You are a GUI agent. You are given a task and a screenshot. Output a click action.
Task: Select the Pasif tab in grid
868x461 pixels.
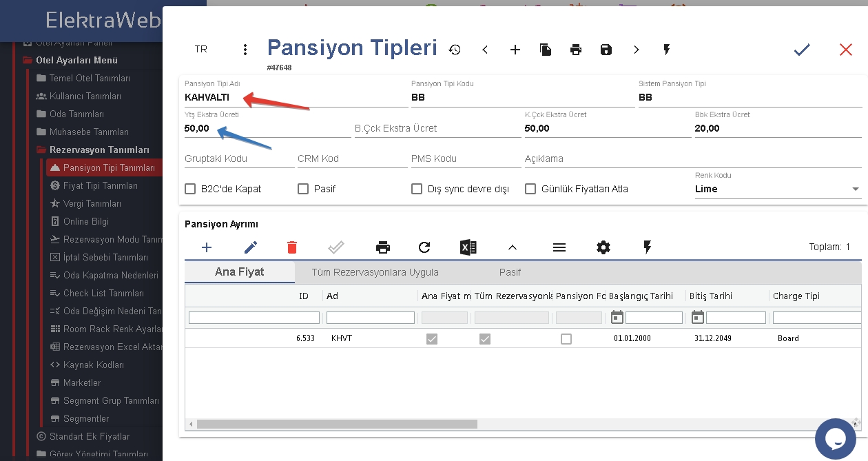pyautogui.click(x=510, y=272)
